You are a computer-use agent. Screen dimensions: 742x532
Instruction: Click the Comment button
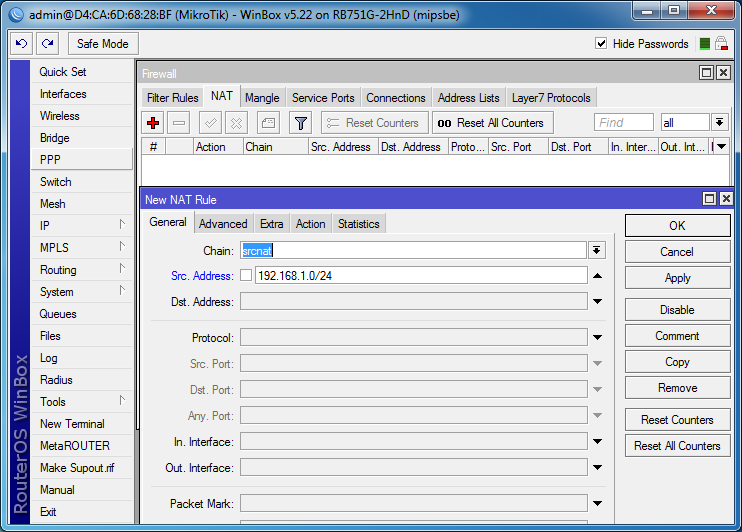coord(677,336)
